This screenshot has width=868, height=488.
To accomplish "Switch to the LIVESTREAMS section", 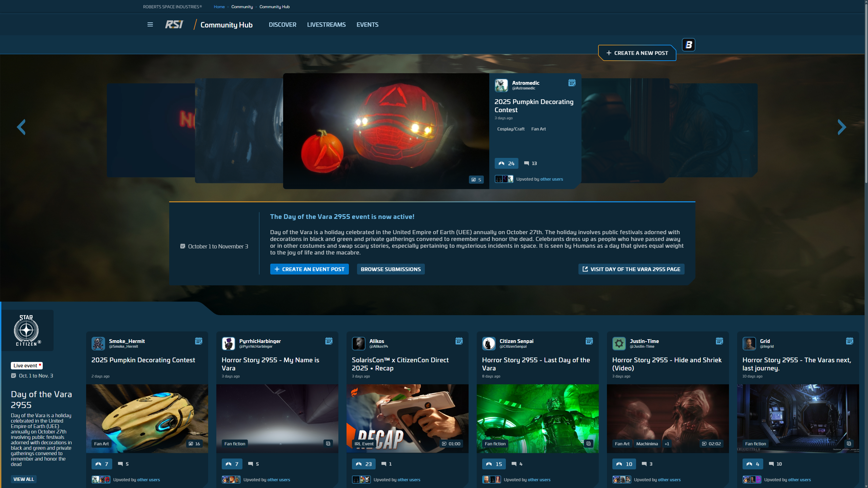I will pos(326,24).
